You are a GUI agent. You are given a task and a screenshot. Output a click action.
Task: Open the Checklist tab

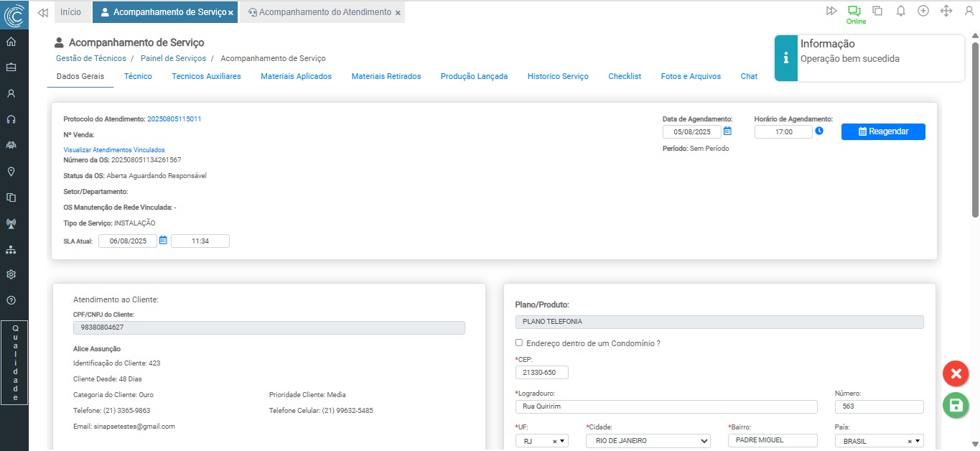[x=624, y=76]
